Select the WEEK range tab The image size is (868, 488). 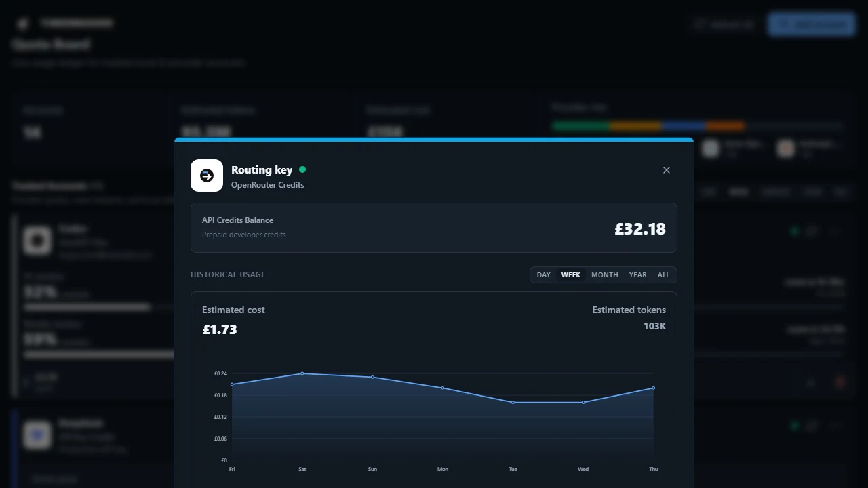571,274
